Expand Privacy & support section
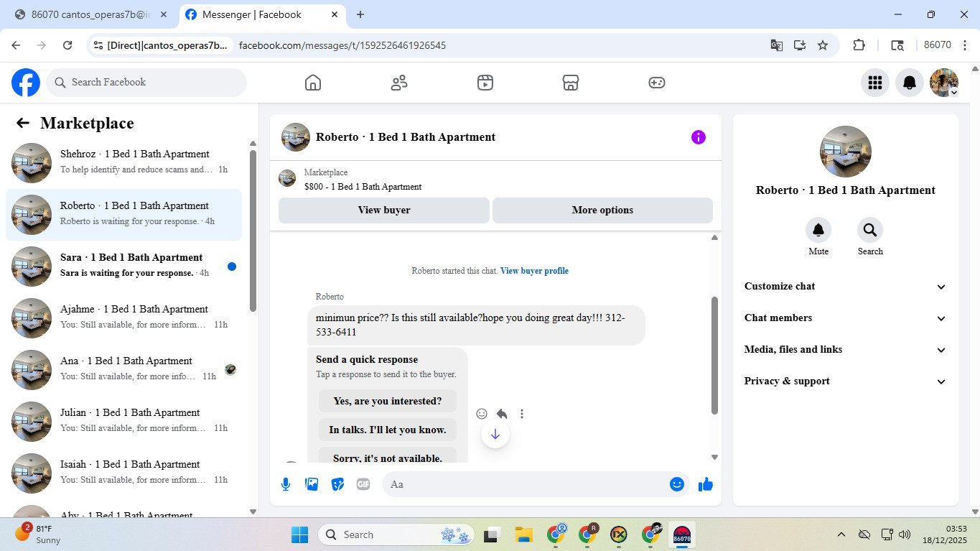This screenshot has height=551, width=980. coord(846,381)
